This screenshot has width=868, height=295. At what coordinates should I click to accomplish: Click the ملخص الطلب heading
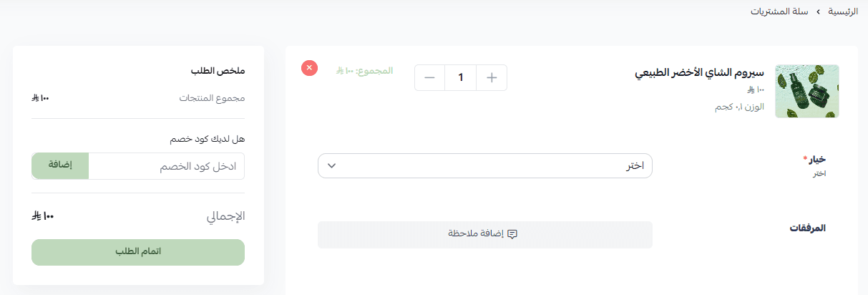point(218,71)
